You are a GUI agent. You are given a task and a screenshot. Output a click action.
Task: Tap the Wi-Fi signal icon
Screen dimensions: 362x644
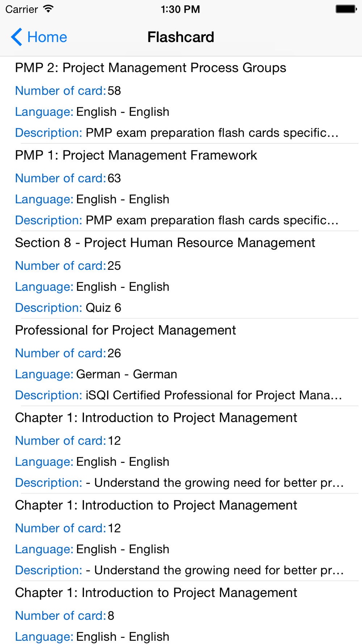tap(48, 9)
